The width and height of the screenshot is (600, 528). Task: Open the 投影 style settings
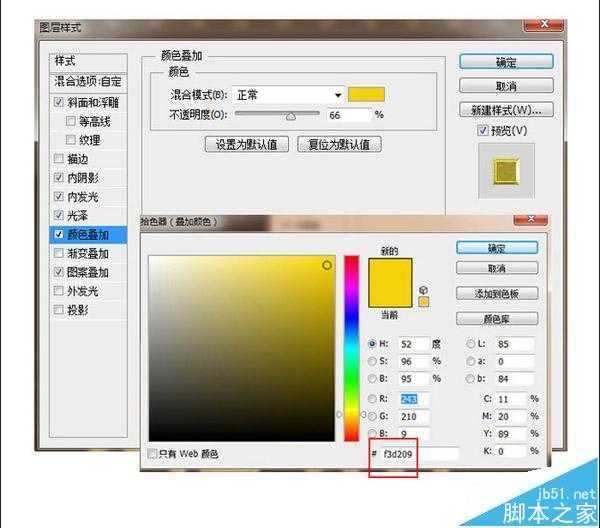pyautogui.click(x=77, y=310)
